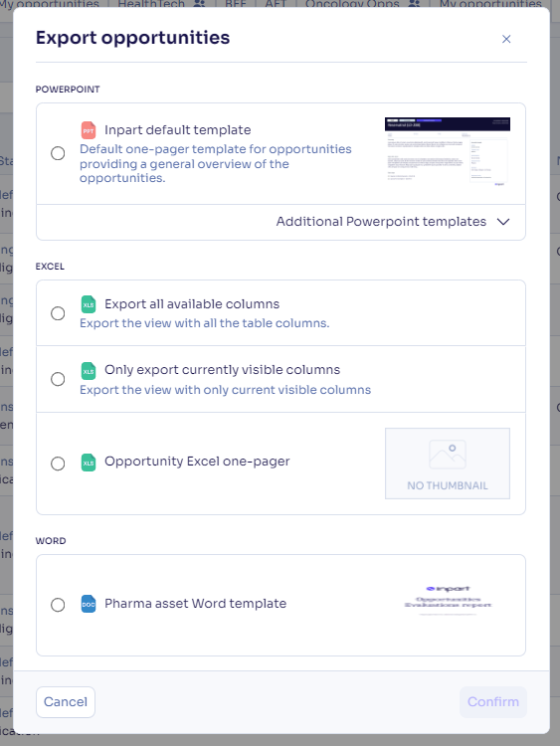This screenshot has height=746, width=560.
Task: Click the image placeholder icon in No Thumbnail box
Action: 448,455
